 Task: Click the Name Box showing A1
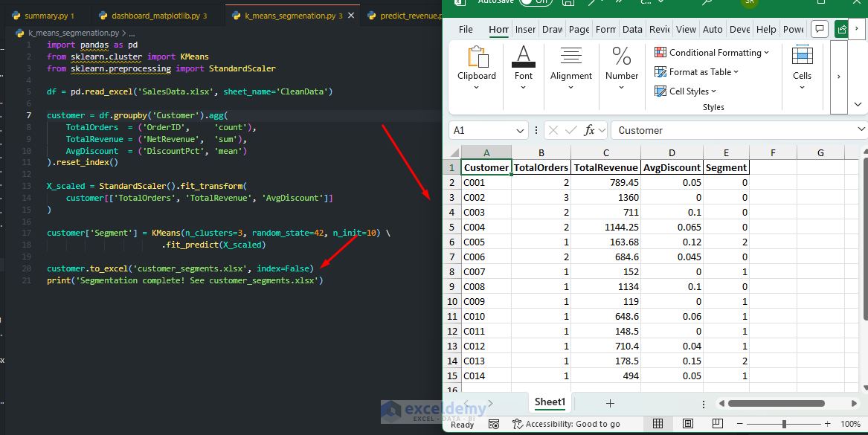click(x=480, y=131)
